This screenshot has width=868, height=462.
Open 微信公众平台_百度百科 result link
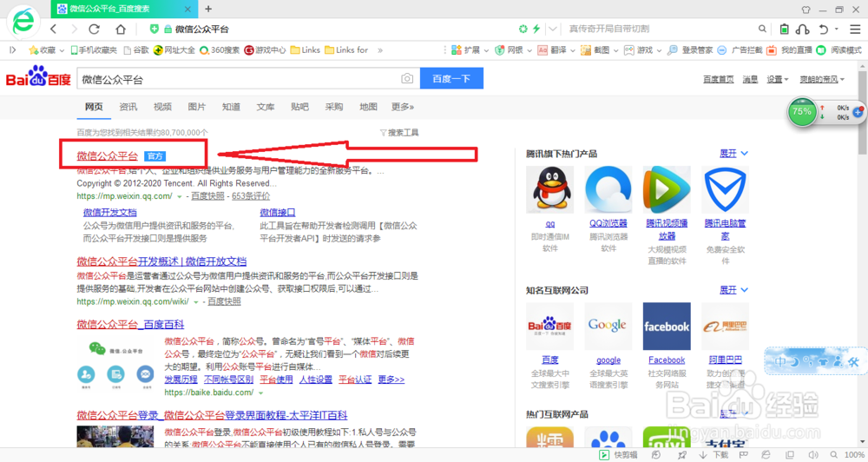point(130,324)
